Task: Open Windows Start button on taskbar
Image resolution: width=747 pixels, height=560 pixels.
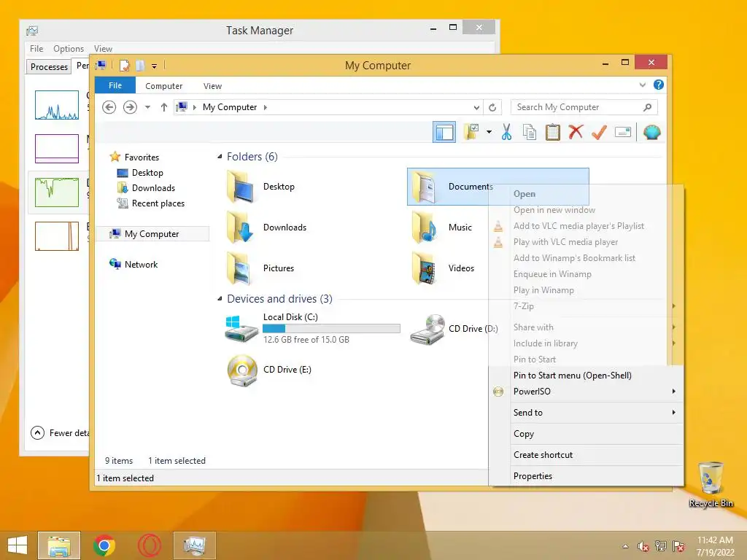Action: pyautogui.click(x=18, y=545)
